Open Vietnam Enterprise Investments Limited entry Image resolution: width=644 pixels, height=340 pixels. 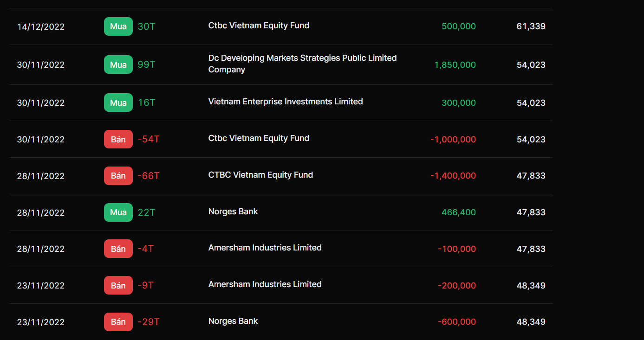[x=286, y=102]
